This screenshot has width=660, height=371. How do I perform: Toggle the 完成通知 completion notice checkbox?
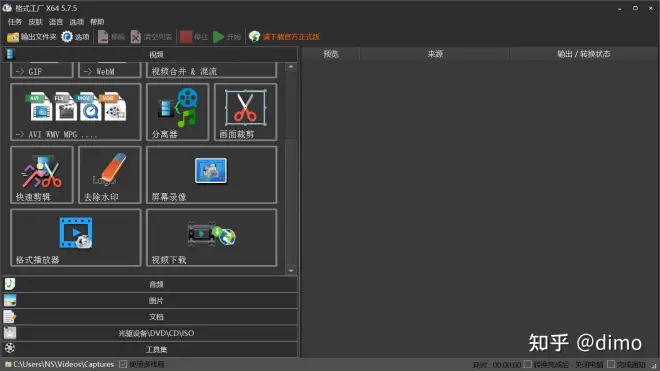611,364
